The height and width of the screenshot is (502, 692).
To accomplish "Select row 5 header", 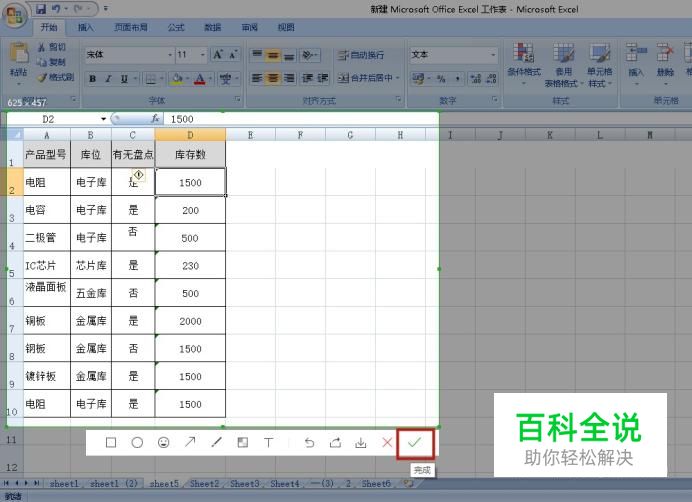I will (x=12, y=265).
